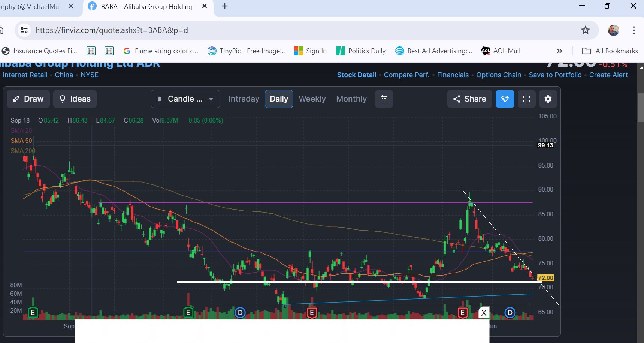Switch to Monthly timeframe
Image resolution: width=644 pixels, height=343 pixels.
351,99
